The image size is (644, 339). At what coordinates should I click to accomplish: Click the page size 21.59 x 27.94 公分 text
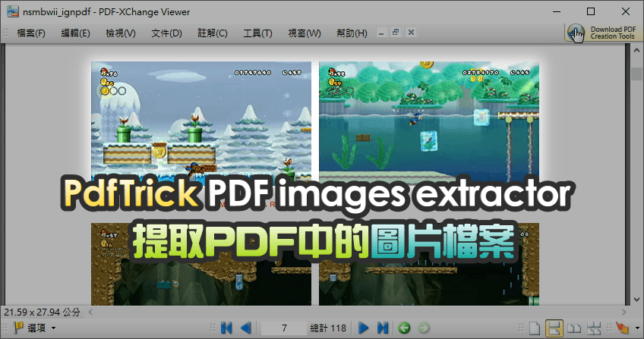pos(42,312)
